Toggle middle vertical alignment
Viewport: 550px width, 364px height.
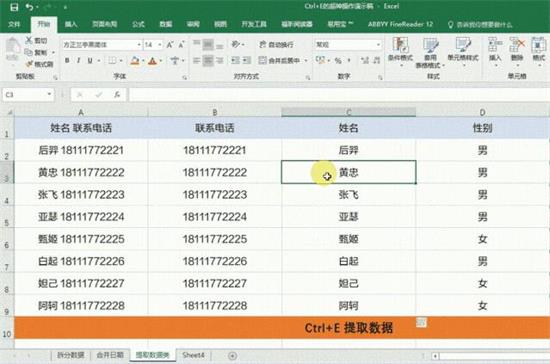(208, 45)
